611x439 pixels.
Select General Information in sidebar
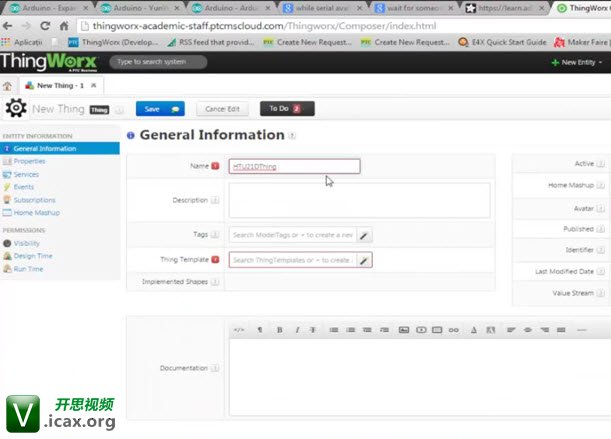pyautogui.click(x=60, y=148)
